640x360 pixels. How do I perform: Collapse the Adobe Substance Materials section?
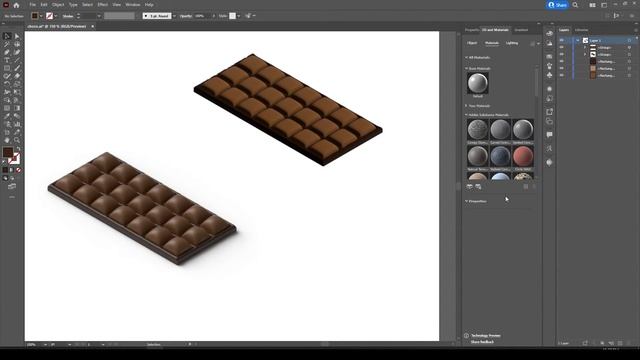click(x=467, y=115)
